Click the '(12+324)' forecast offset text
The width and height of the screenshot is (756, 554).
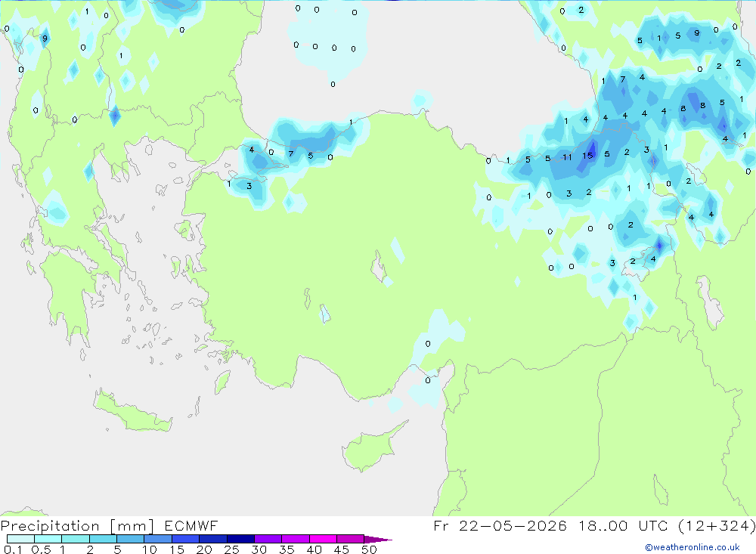click(x=717, y=525)
